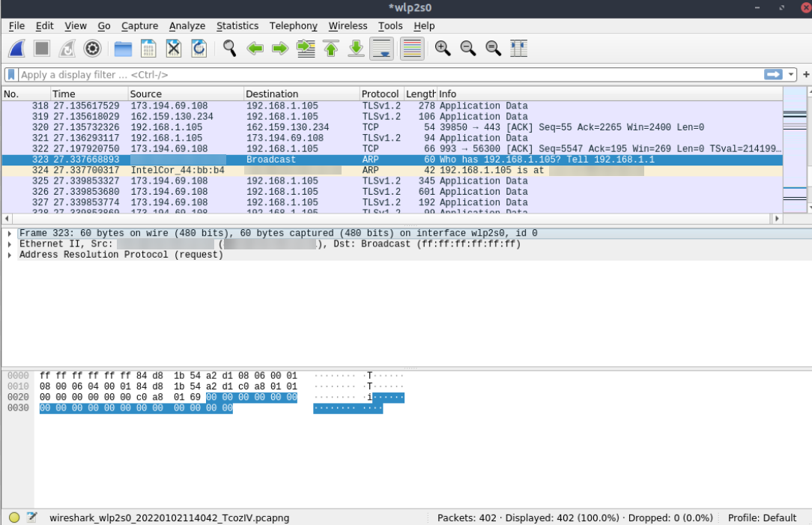The image size is (812, 525).
Task: Expand the Frame 323 details tree
Action: tap(9, 234)
